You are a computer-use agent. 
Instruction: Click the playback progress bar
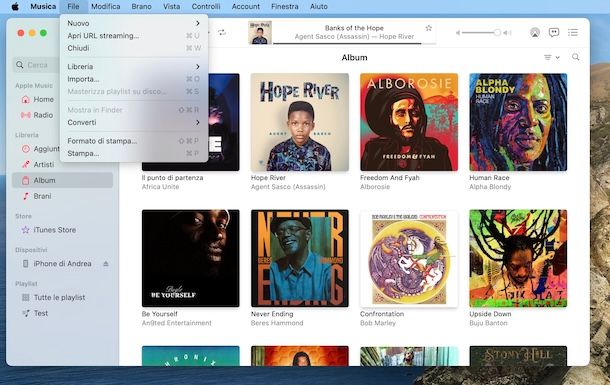coord(354,44)
